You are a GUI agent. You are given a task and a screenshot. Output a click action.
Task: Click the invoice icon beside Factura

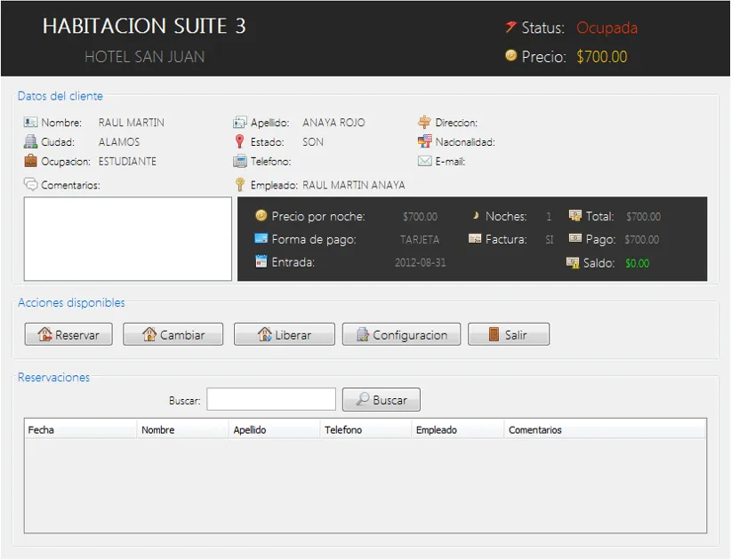click(x=475, y=238)
